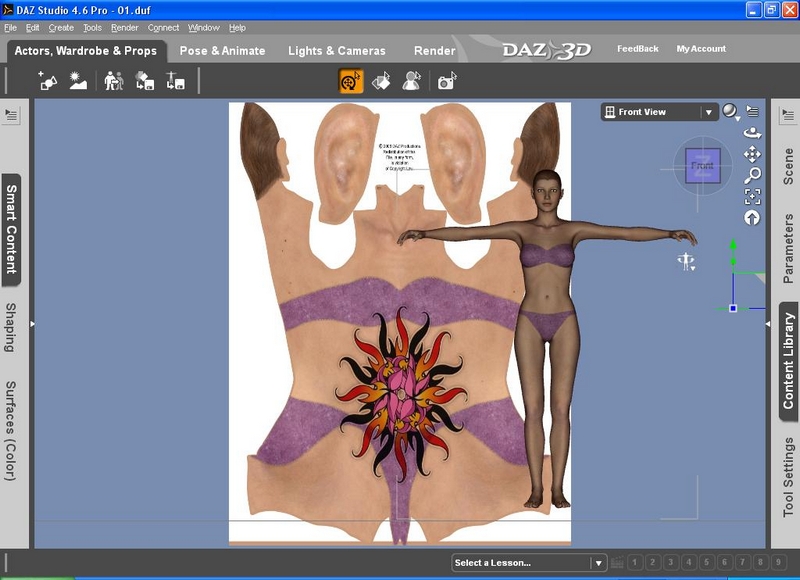Open the Parameters side tab

tap(788, 248)
